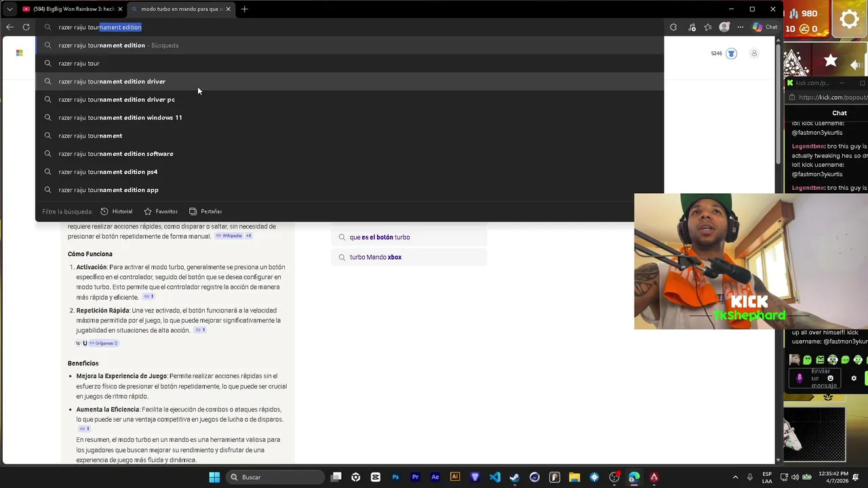
Task: Select suggestion 'razer raiju tournament edition software'
Action: (x=349, y=154)
